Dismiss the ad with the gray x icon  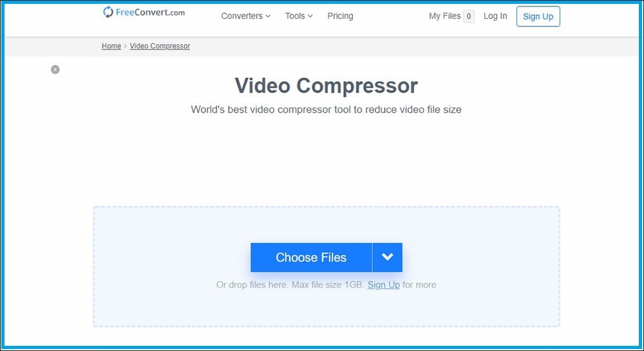[x=55, y=70]
